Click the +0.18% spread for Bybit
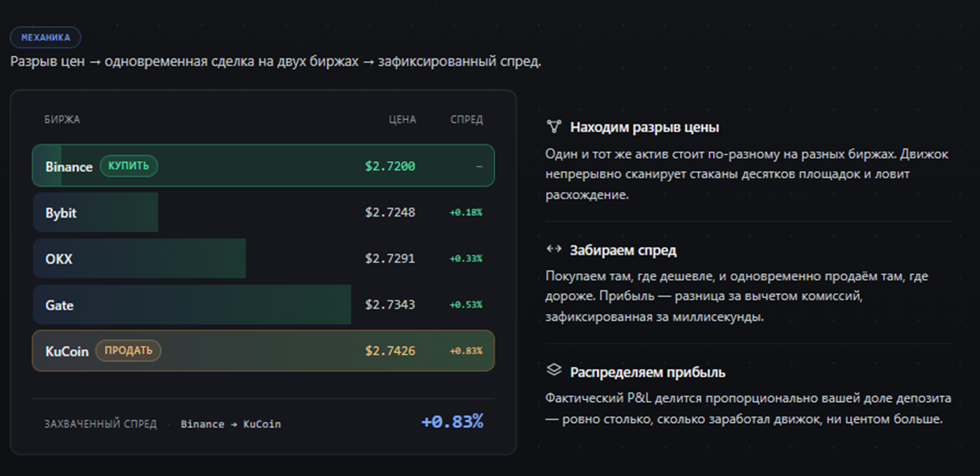The height and width of the screenshot is (476, 980). pyautogui.click(x=466, y=212)
